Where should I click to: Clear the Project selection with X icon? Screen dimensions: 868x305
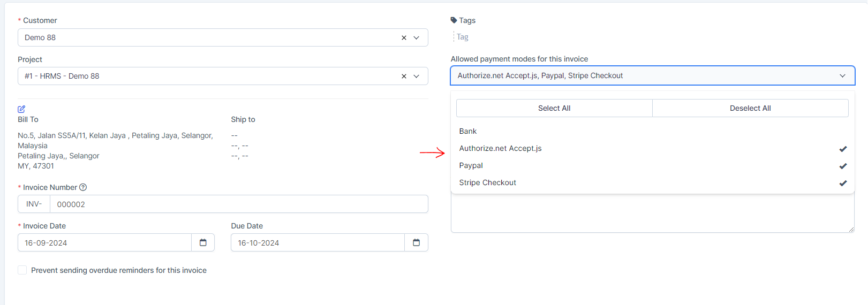pyautogui.click(x=404, y=76)
